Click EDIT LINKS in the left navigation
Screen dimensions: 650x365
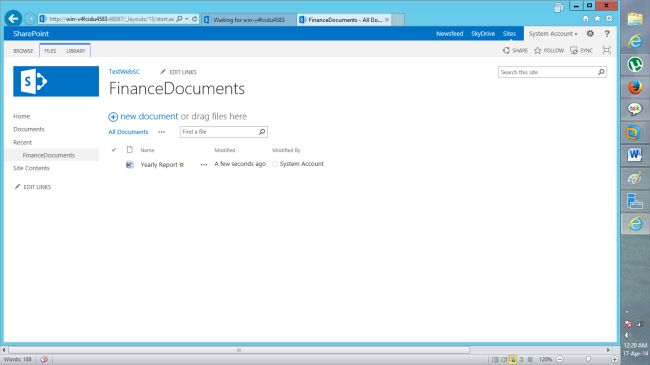click(x=33, y=187)
